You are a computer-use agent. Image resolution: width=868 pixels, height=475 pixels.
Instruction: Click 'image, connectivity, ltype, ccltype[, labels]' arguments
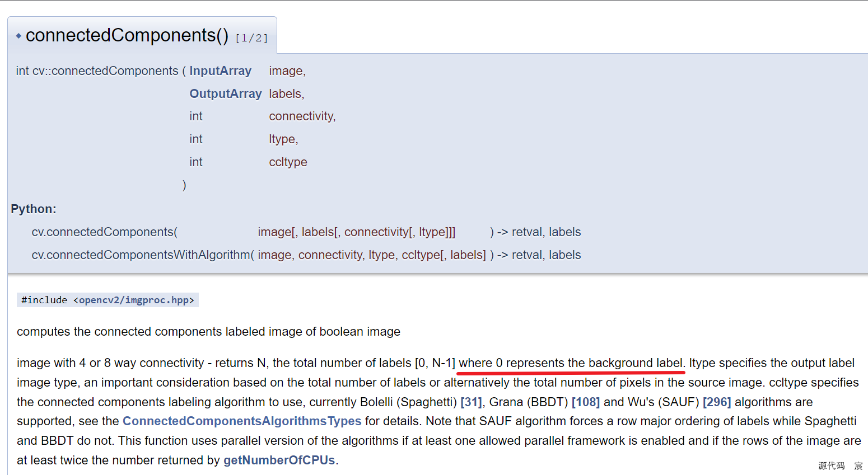coord(372,255)
